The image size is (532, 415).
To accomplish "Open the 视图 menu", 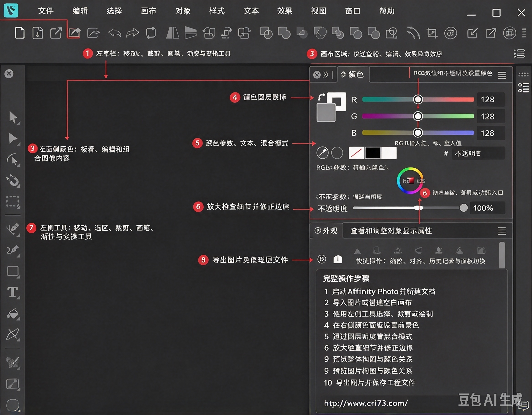I will (319, 11).
